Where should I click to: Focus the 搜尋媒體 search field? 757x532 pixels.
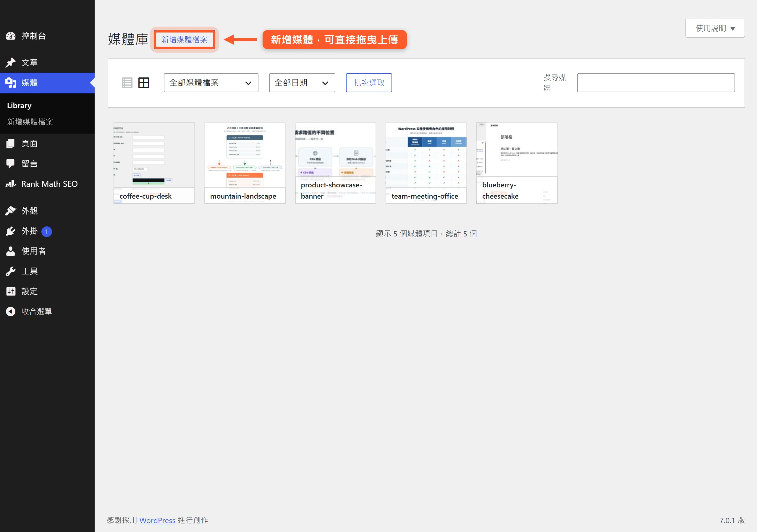tap(656, 83)
